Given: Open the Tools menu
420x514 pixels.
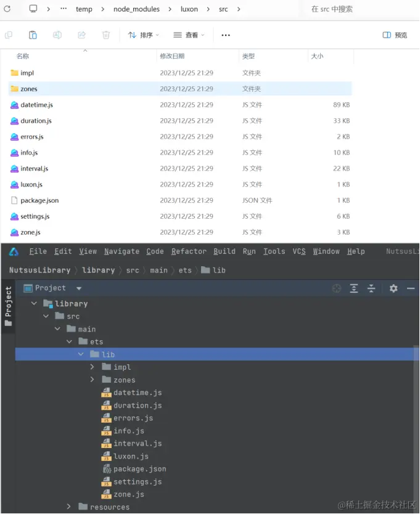Looking at the screenshot, I should pyautogui.click(x=274, y=251).
